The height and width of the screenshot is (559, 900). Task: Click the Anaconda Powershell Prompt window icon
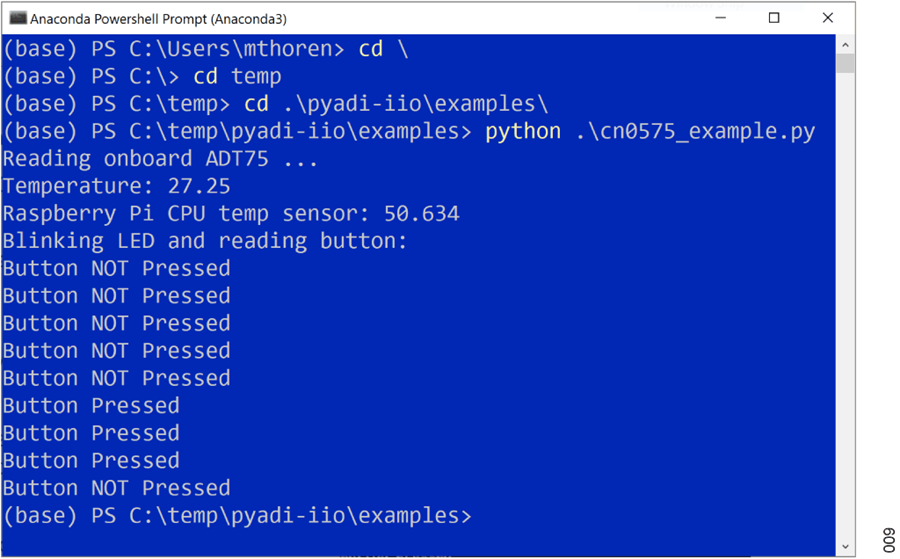click(x=17, y=18)
